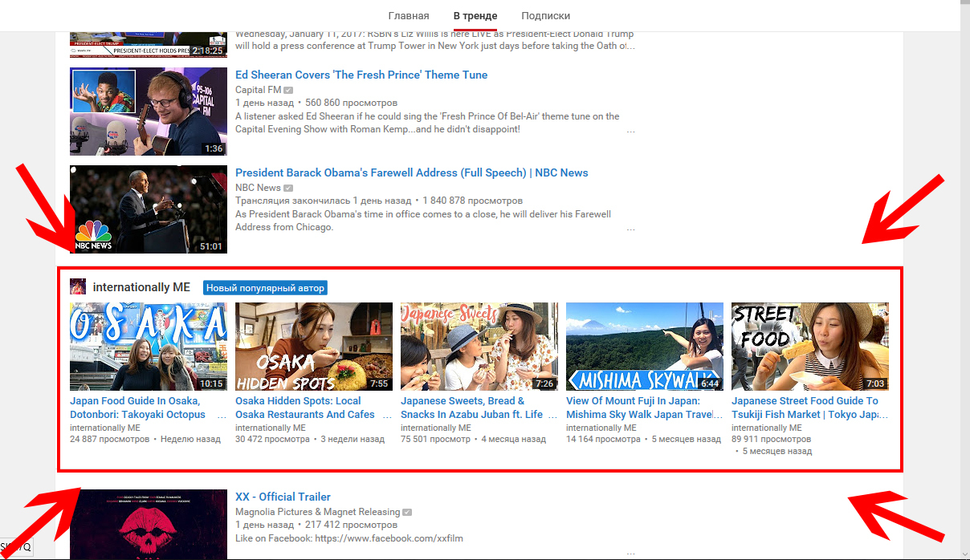Click the verified badge next to Capital FM
The height and width of the screenshot is (560, 970).
point(288,90)
